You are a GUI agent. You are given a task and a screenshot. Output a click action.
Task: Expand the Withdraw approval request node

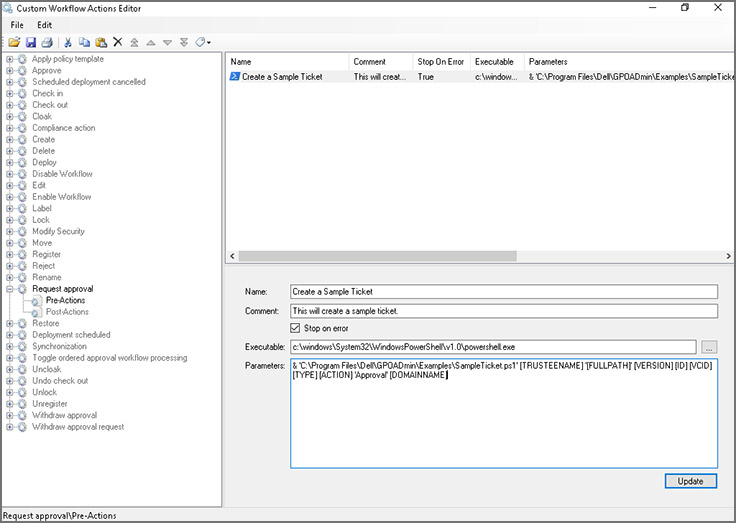click(9, 427)
